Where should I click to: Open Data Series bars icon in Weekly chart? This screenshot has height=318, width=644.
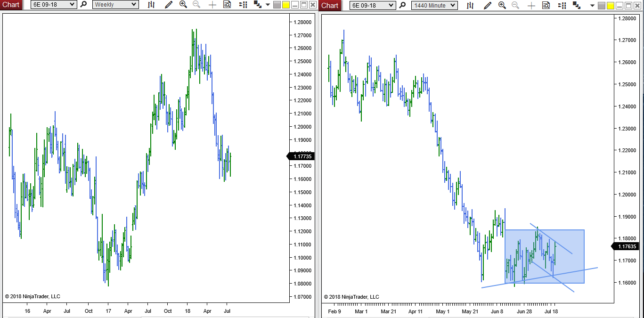pyautogui.click(x=151, y=5)
